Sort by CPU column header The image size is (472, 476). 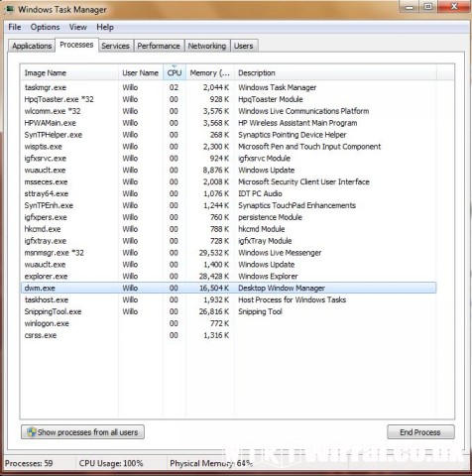pos(175,72)
